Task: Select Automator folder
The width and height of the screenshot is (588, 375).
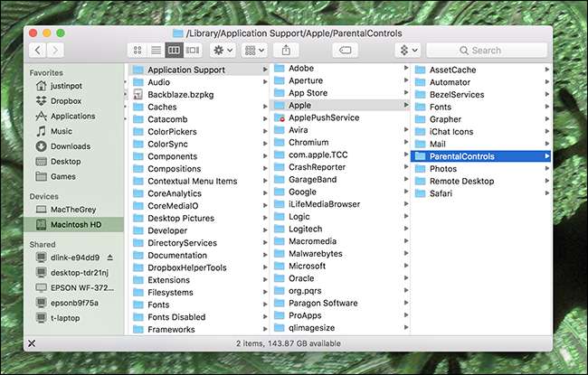Action: (481, 82)
